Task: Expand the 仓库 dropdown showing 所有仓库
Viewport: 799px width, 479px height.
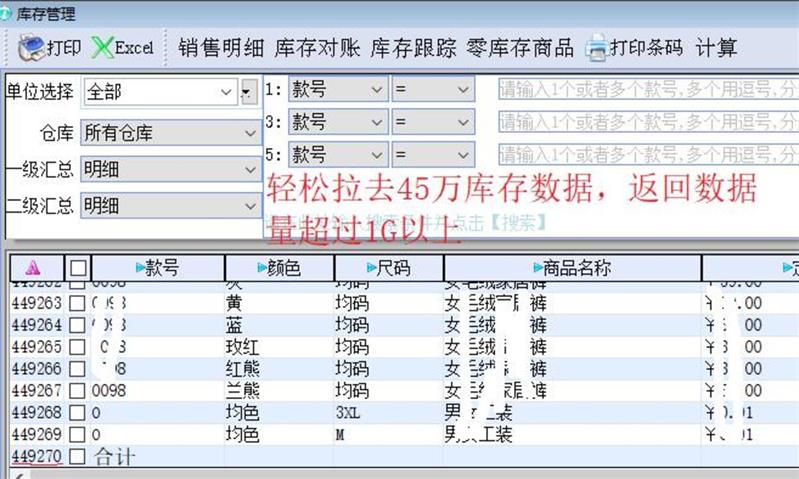Action: pyautogui.click(x=249, y=132)
